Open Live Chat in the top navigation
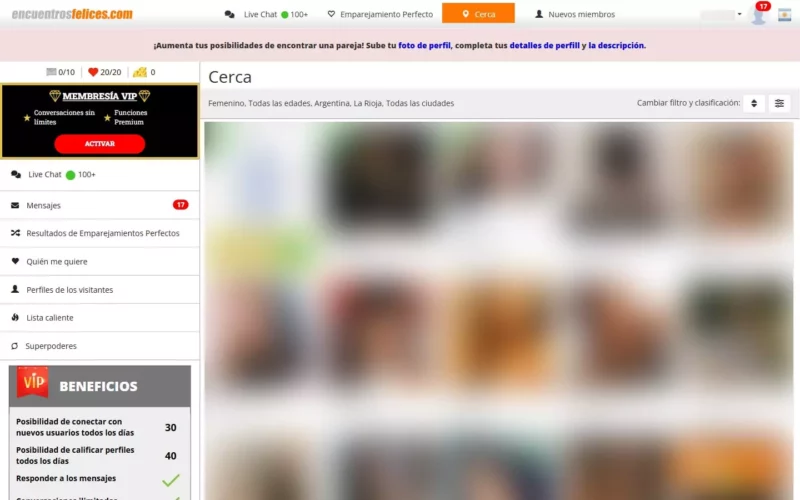Viewport: 800px width, 500px height. [266, 14]
